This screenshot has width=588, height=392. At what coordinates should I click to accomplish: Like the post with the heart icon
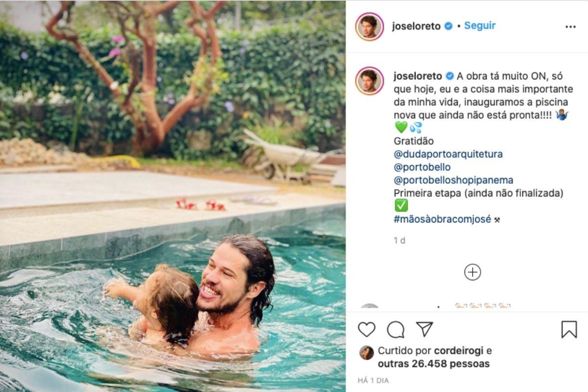(x=367, y=329)
